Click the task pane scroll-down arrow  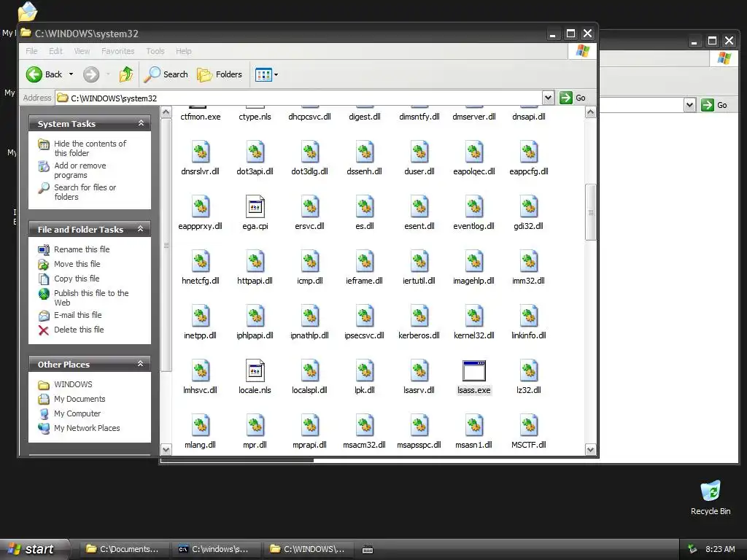tap(166, 449)
